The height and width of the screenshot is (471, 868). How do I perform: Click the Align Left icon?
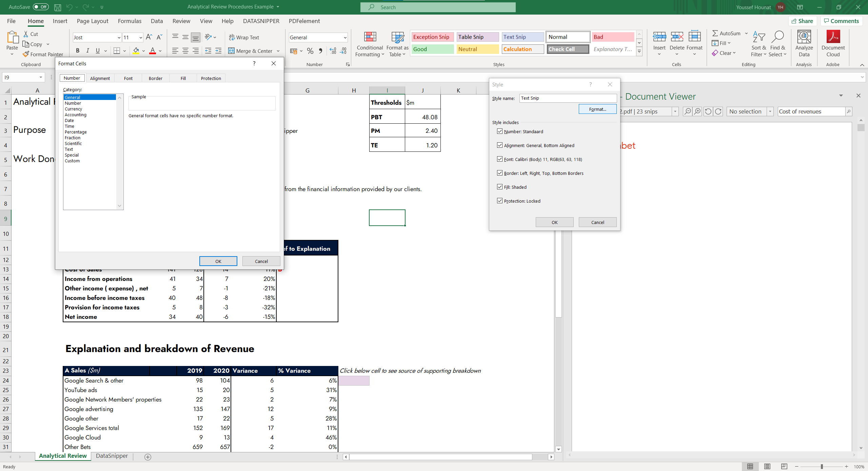pos(175,50)
